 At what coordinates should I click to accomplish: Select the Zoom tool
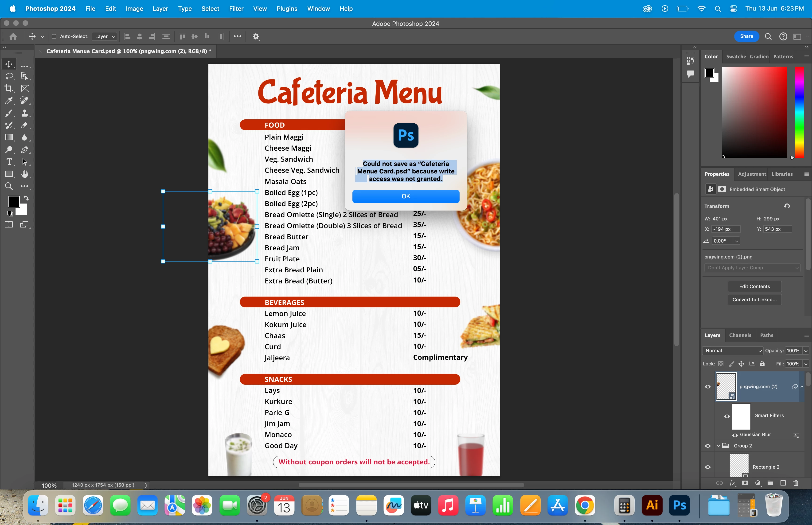point(9,186)
